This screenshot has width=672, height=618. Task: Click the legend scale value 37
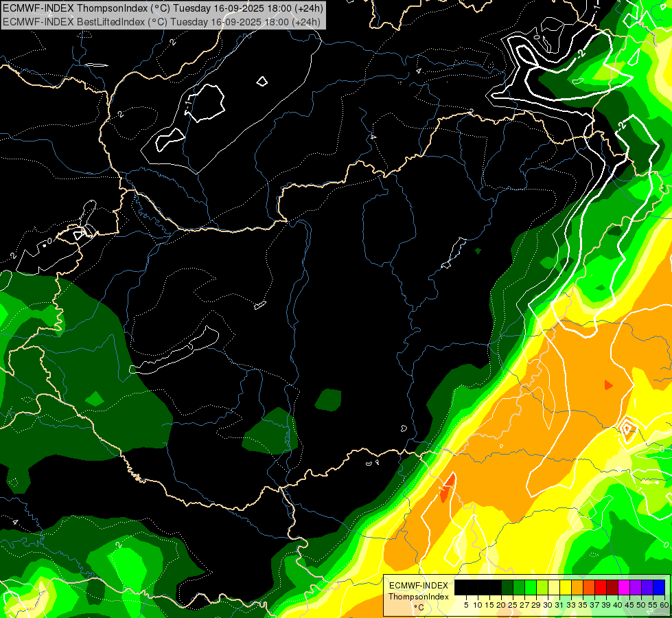click(594, 605)
